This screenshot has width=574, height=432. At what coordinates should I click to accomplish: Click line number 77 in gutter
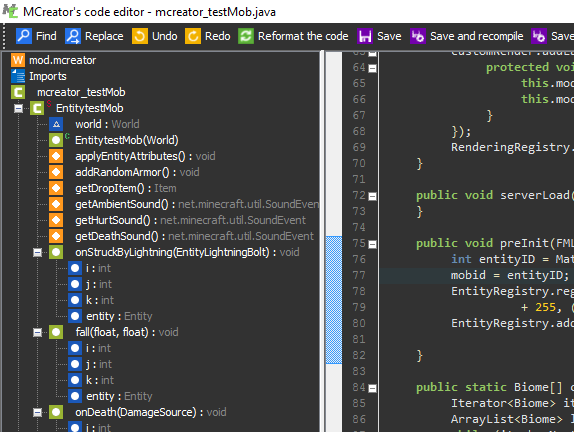[359, 275]
